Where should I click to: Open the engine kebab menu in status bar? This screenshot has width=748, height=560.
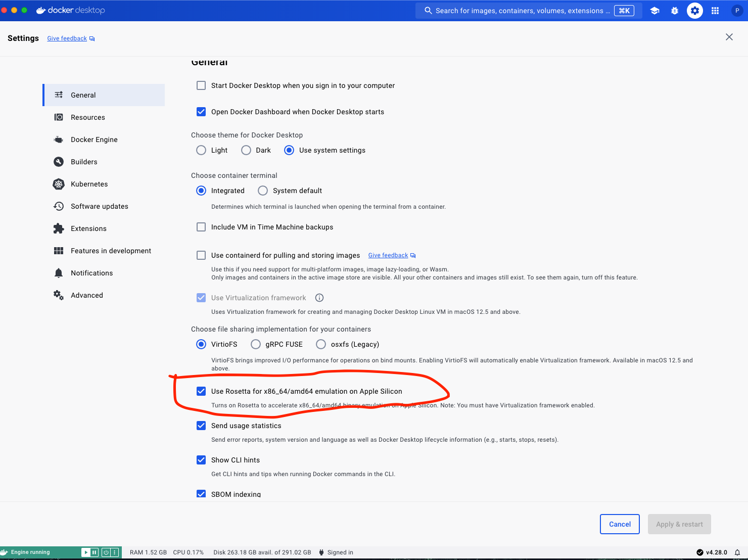click(x=115, y=552)
